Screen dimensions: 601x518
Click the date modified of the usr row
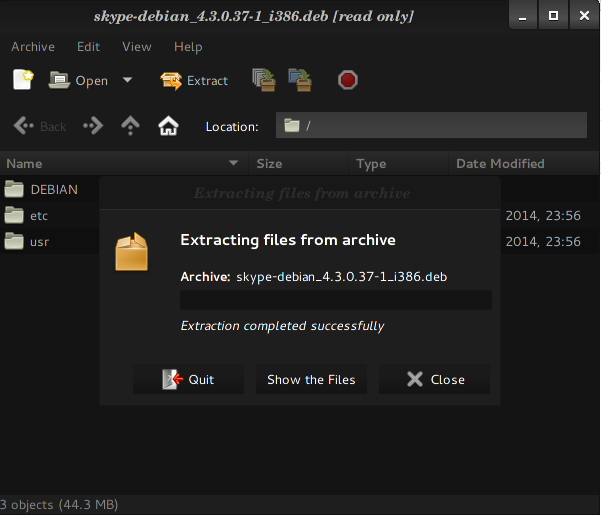[543, 242]
